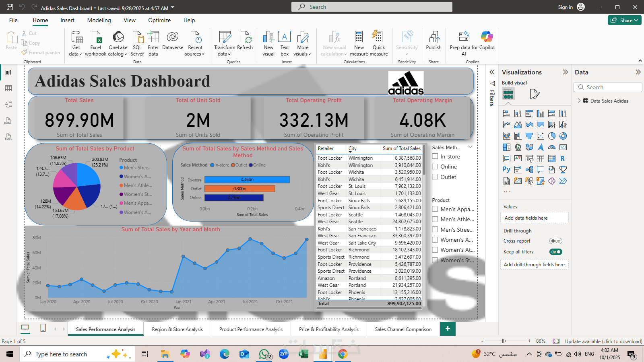Pick the Q&A visualization icon
Image resolution: width=644 pixels, height=362 pixels.
[541, 170]
